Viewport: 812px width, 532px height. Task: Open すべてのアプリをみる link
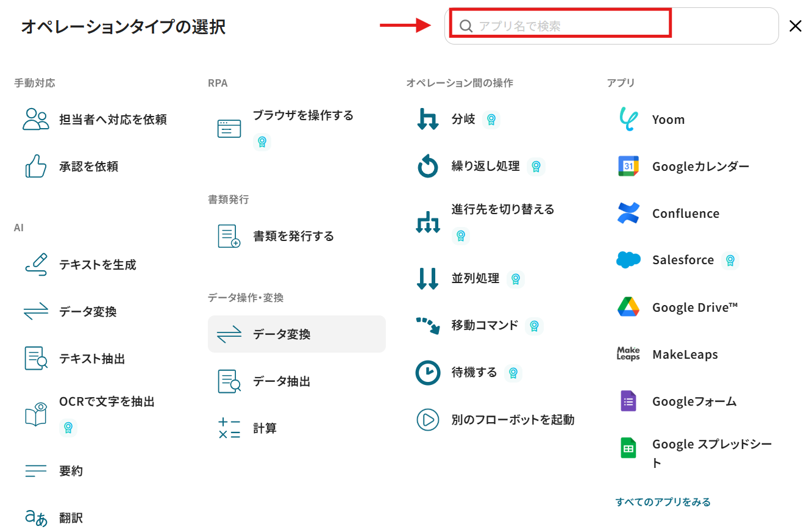coord(663,502)
